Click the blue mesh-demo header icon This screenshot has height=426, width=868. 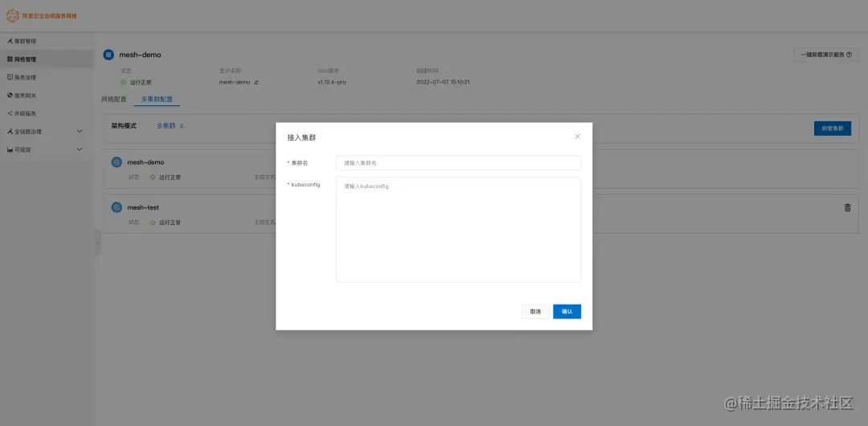coord(108,55)
